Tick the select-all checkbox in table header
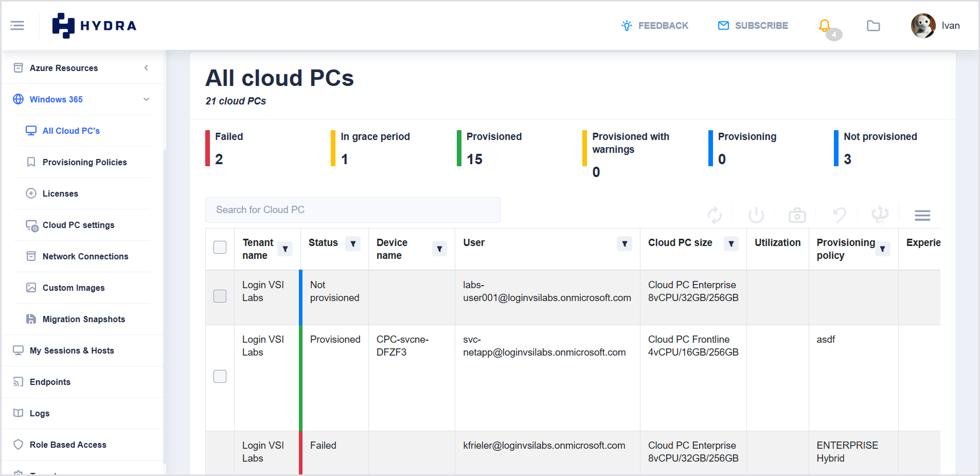This screenshot has height=476, width=980. point(220,248)
